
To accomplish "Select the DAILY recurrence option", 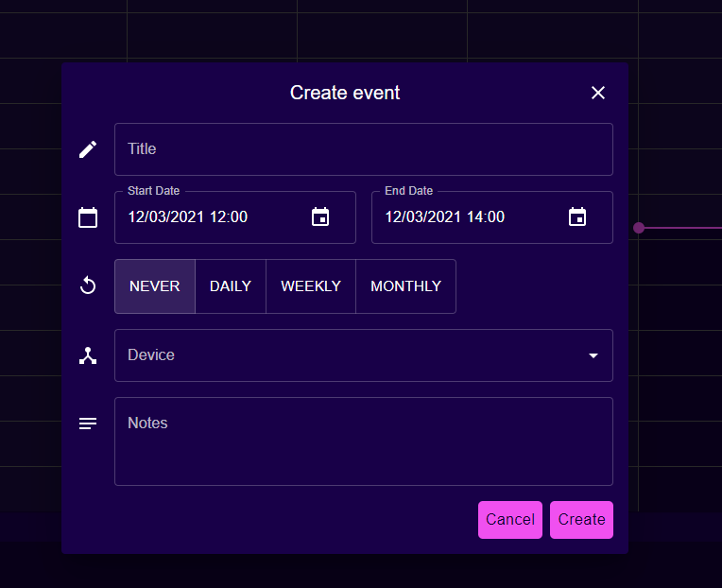I will (231, 286).
